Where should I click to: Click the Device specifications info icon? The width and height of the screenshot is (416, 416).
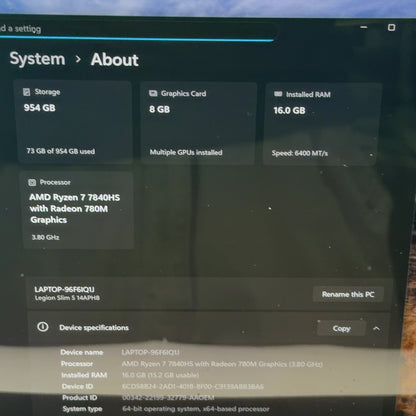pos(43,327)
